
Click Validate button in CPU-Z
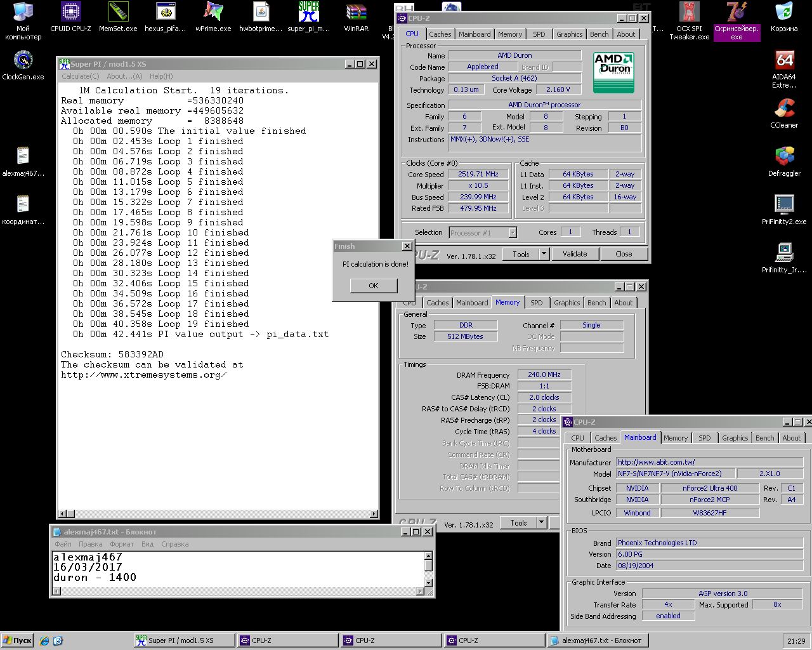click(x=575, y=254)
